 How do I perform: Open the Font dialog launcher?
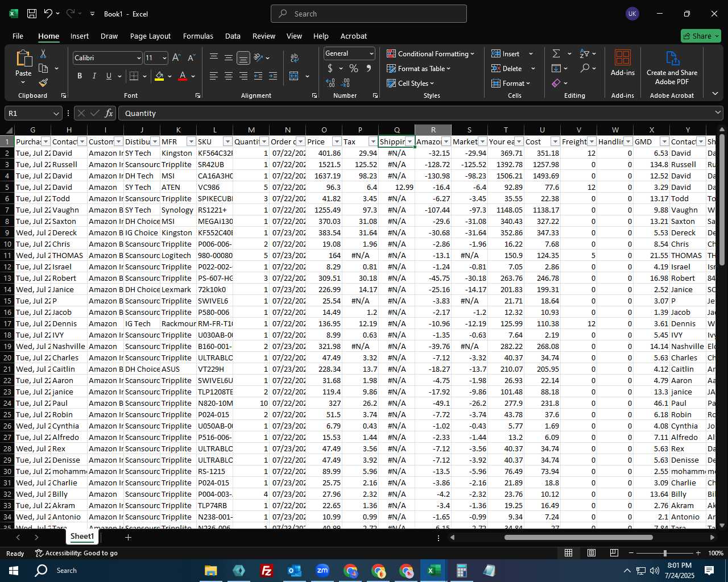(x=197, y=95)
